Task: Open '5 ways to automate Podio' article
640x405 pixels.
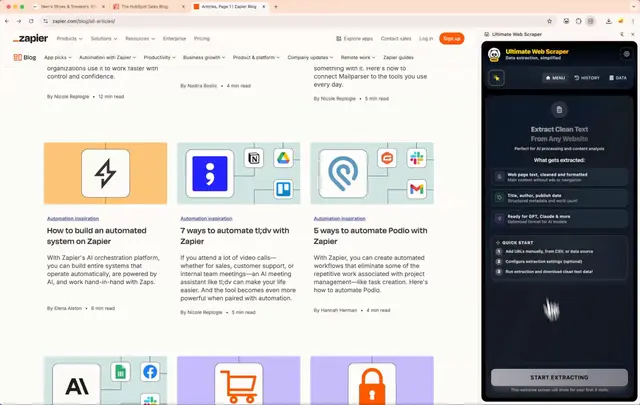Action: pos(370,236)
